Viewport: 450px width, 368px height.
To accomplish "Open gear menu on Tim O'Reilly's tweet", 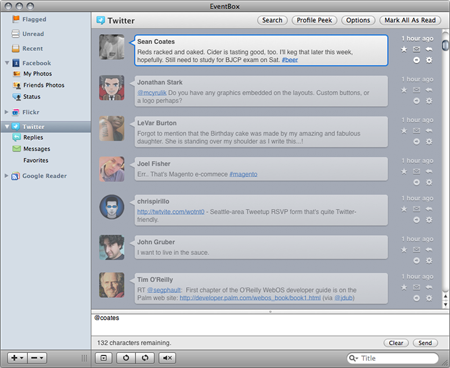I will (x=429, y=298).
